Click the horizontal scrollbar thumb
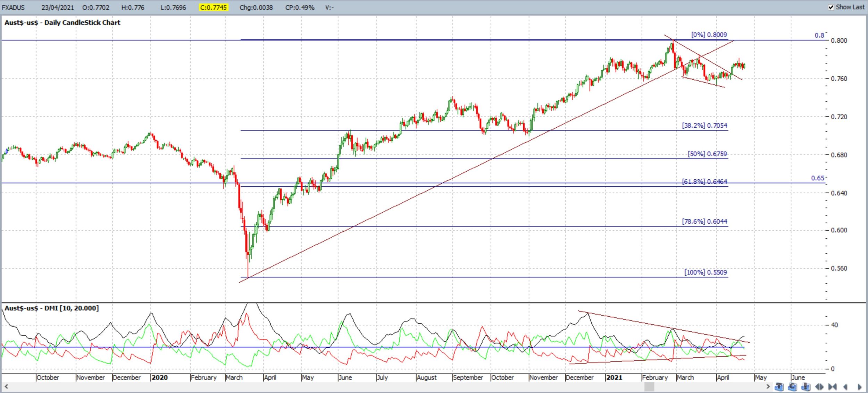 pos(649,386)
